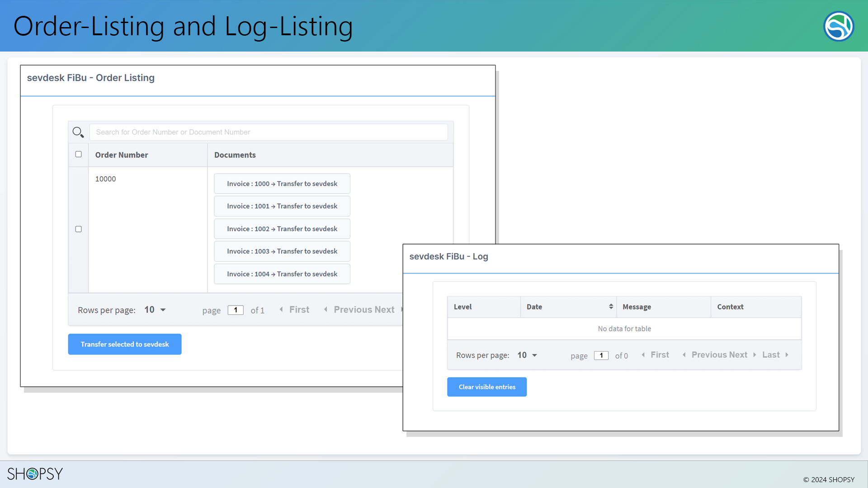Click the page number input field in Order Listing
Viewport: 868px width, 488px height.
236,309
